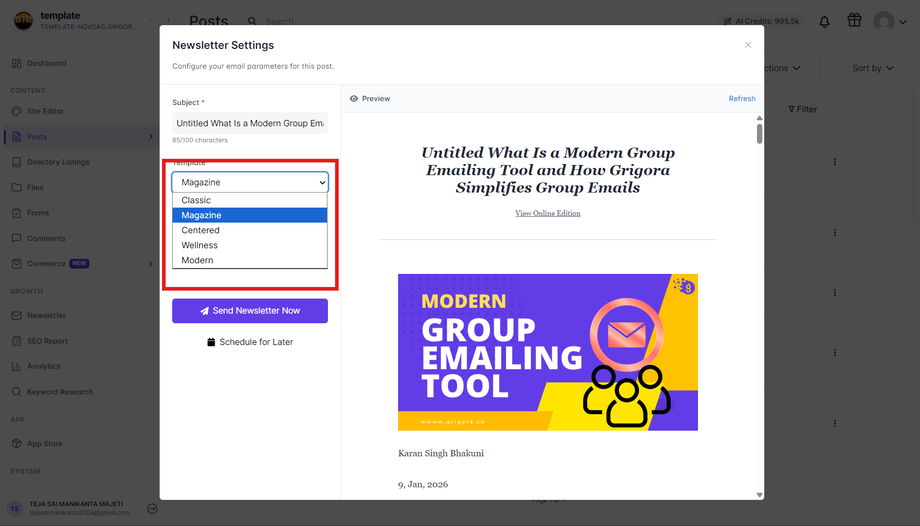Choose Wellness template option
This screenshot has height=526, width=920.
point(249,245)
